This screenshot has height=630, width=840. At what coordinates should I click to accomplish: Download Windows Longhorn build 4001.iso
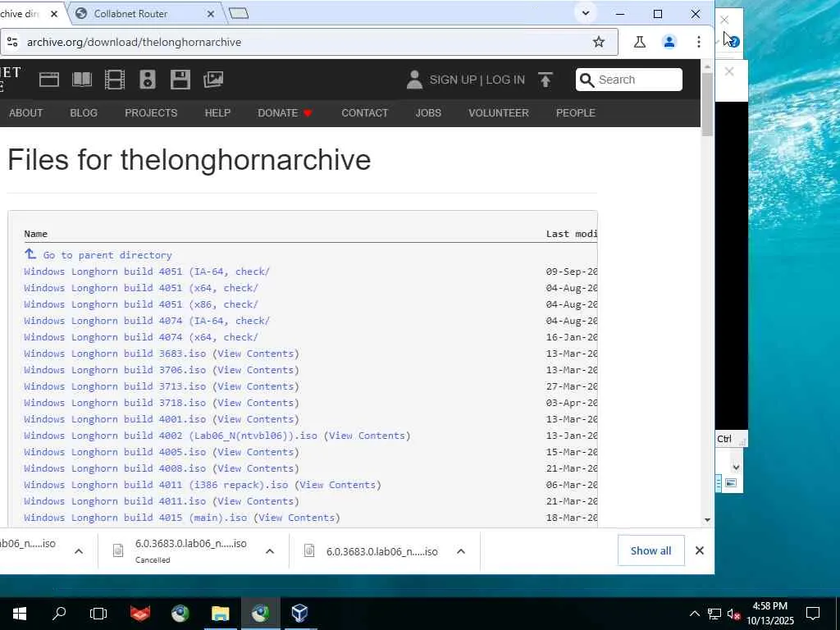click(x=115, y=419)
